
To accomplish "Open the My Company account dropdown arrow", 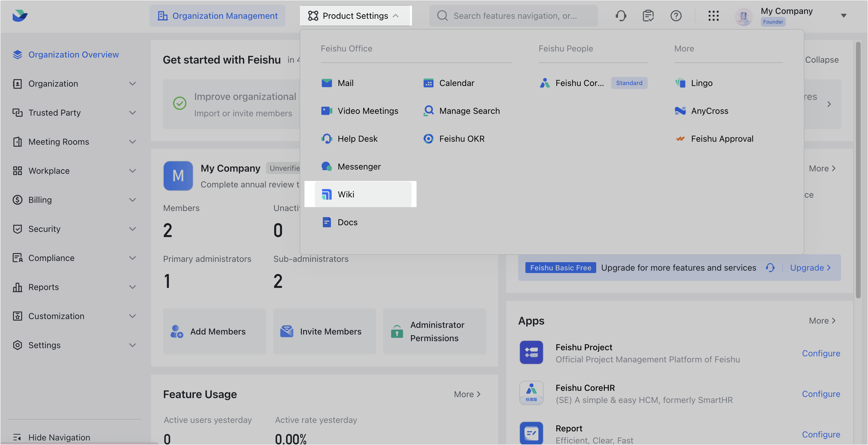I will click(843, 15).
